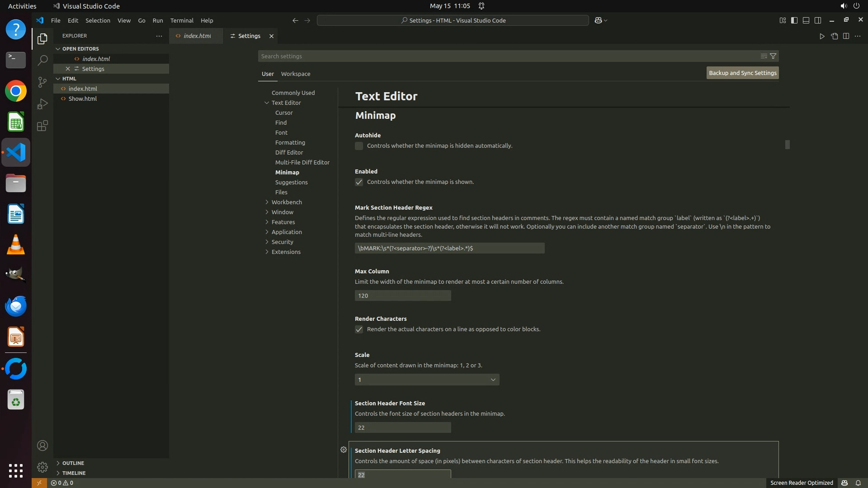Click Backup and Sync Settings button

click(x=742, y=73)
